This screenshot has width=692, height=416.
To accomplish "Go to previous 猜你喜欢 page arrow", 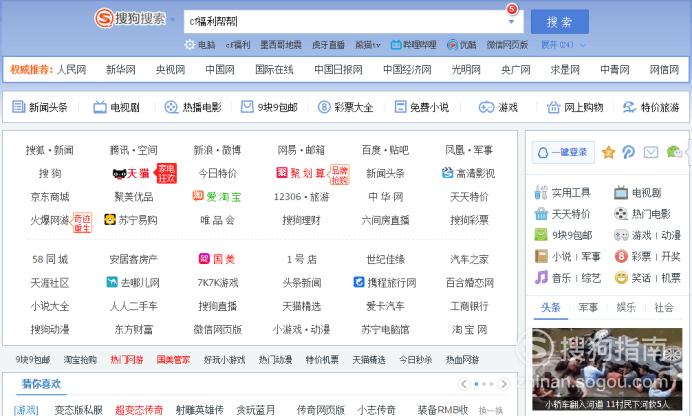I will coord(463,384).
